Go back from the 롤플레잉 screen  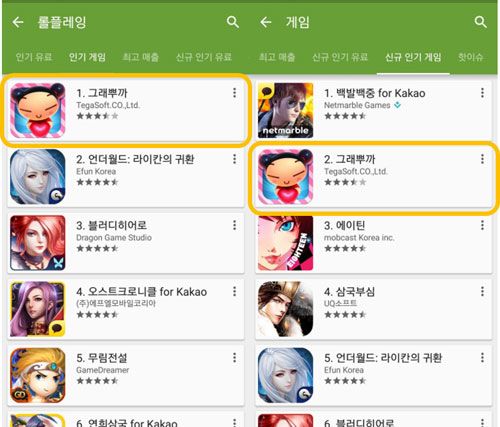[x=18, y=22]
